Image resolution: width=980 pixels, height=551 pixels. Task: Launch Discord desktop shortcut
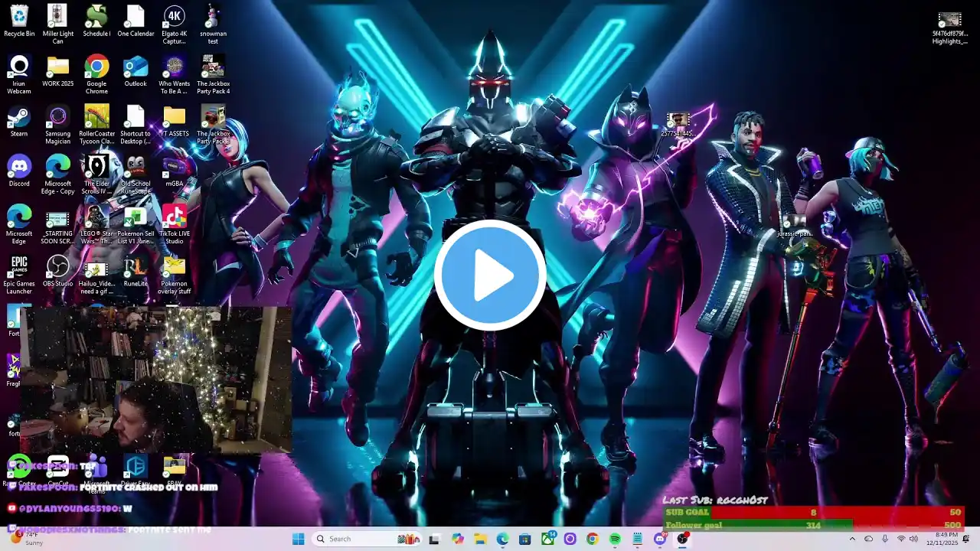click(19, 171)
